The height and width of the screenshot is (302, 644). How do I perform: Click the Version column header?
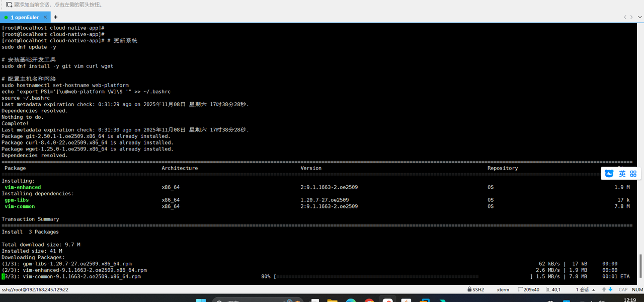point(311,168)
